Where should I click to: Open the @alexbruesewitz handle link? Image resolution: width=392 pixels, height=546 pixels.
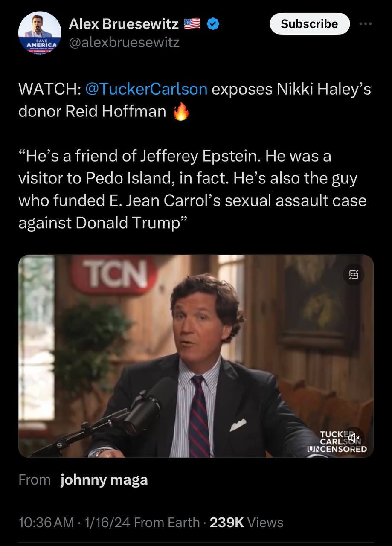click(124, 42)
